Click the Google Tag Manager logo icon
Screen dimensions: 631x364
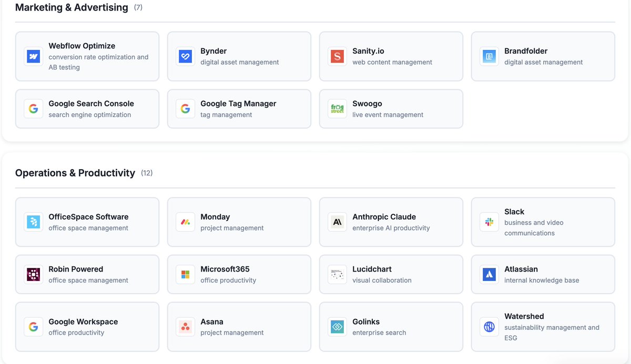(186, 109)
